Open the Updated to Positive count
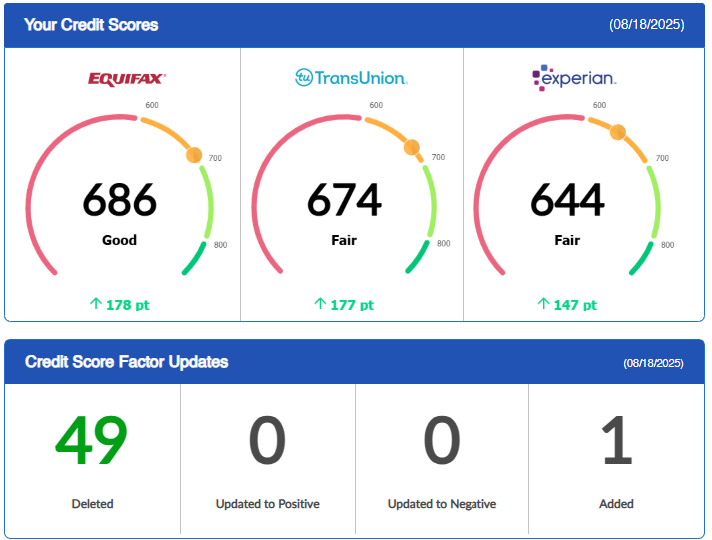Viewport: 712px width, 540px height. 267,441
